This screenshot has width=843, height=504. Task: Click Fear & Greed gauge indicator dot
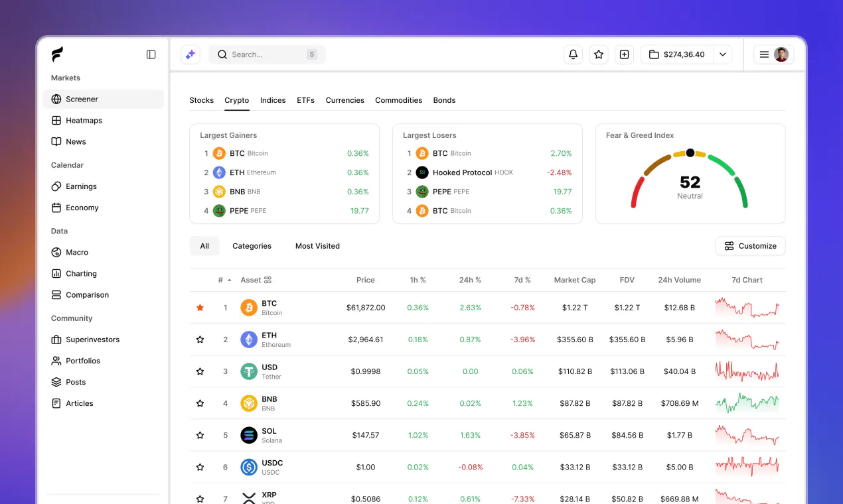pyautogui.click(x=690, y=153)
